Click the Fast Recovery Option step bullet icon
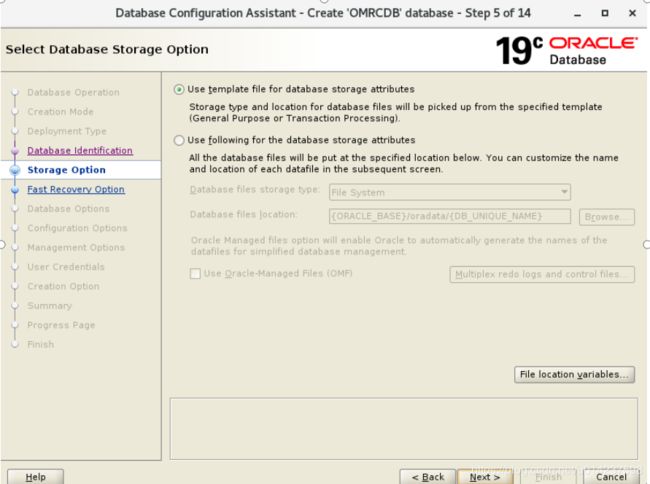 click(x=15, y=190)
